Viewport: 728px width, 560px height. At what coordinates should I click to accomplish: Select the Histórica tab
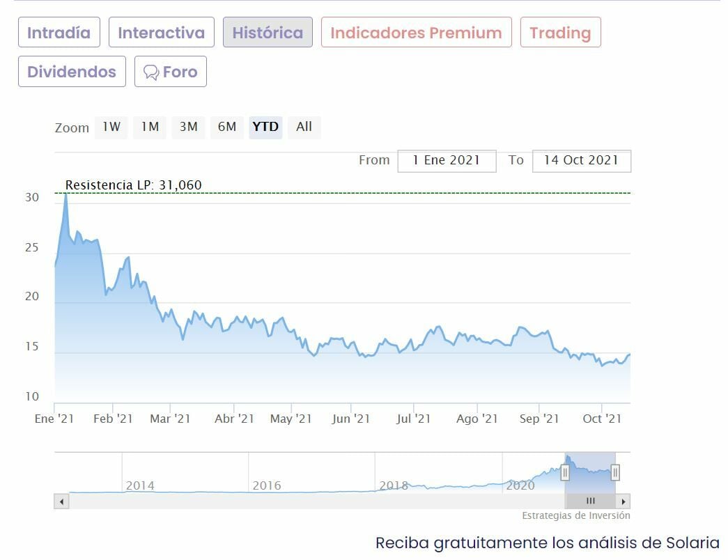[268, 33]
